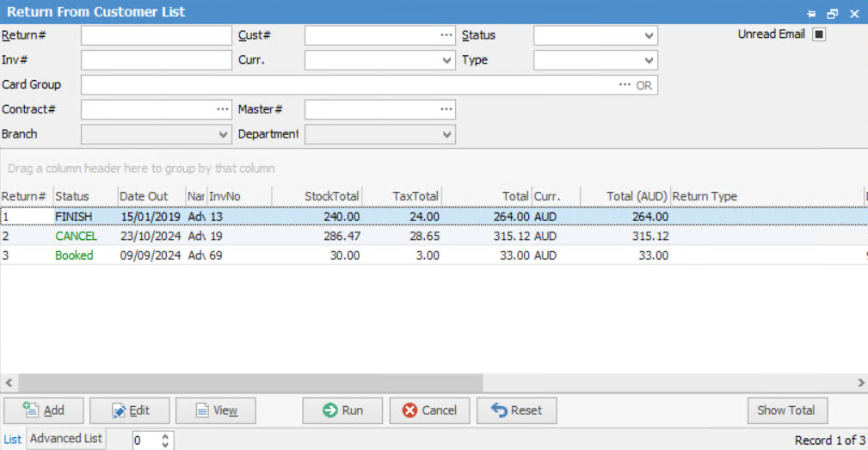868x450 pixels.
Task: Expand the Status dropdown
Action: [649, 36]
